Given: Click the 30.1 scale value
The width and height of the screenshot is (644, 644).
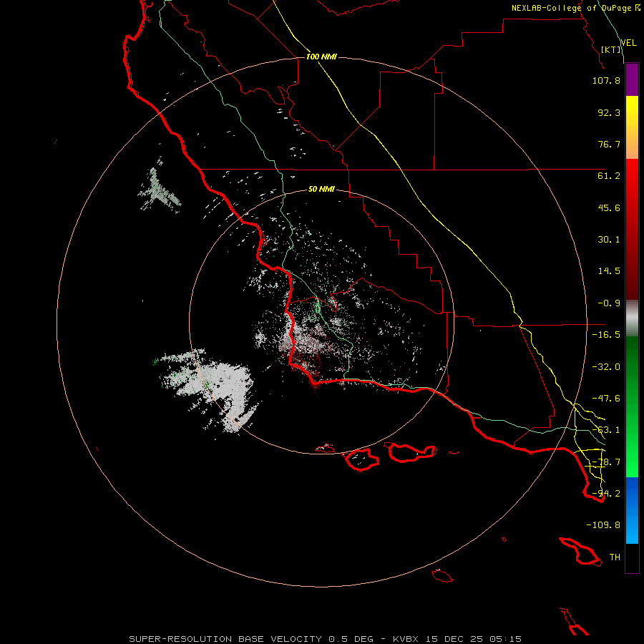Looking at the screenshot, I should (609, 240).
